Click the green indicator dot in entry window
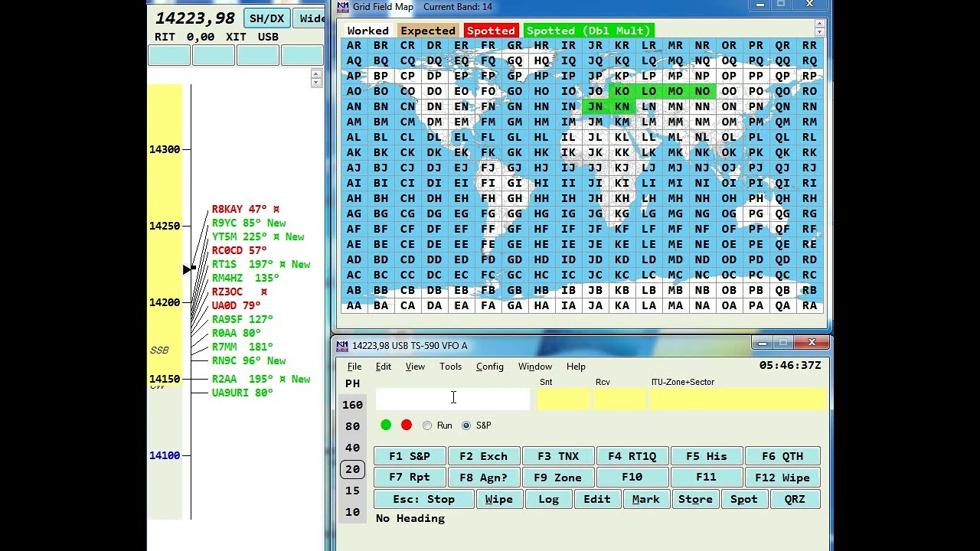The height and width of the screenshot is (551, 980). (386, 425)
